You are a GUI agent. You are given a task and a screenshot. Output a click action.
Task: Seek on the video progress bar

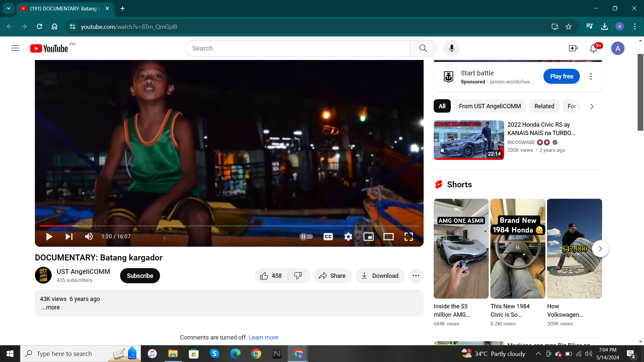229,226
